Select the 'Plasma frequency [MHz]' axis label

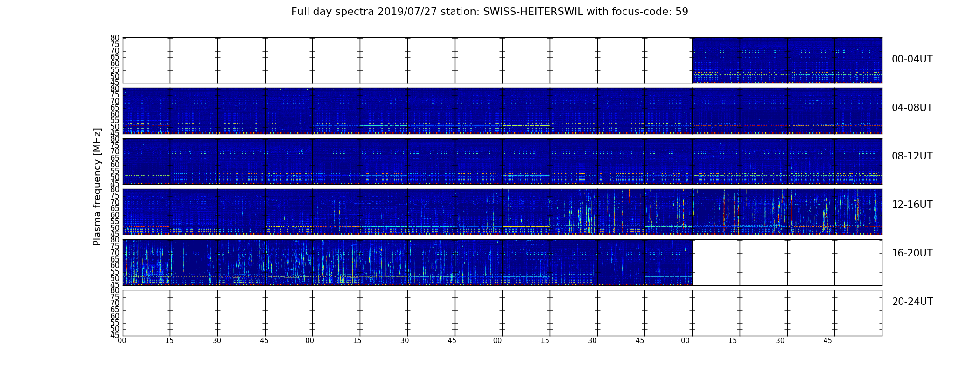[x=97, y=186]
